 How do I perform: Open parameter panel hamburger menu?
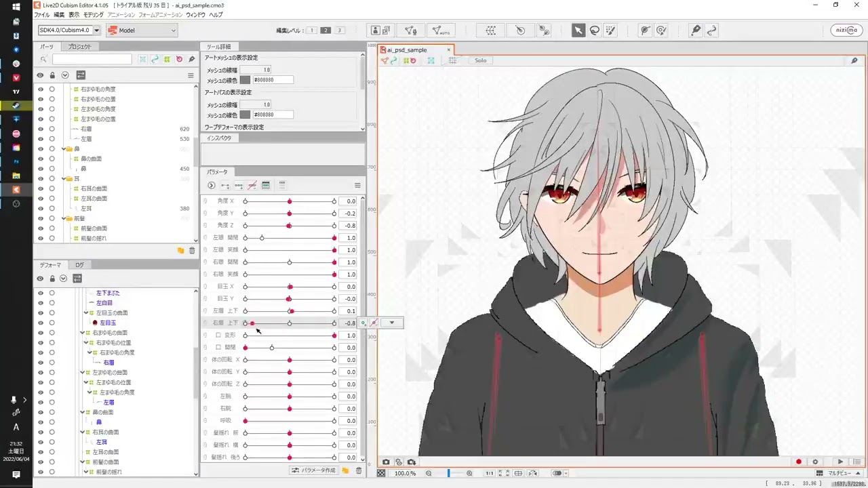point(357,185)
